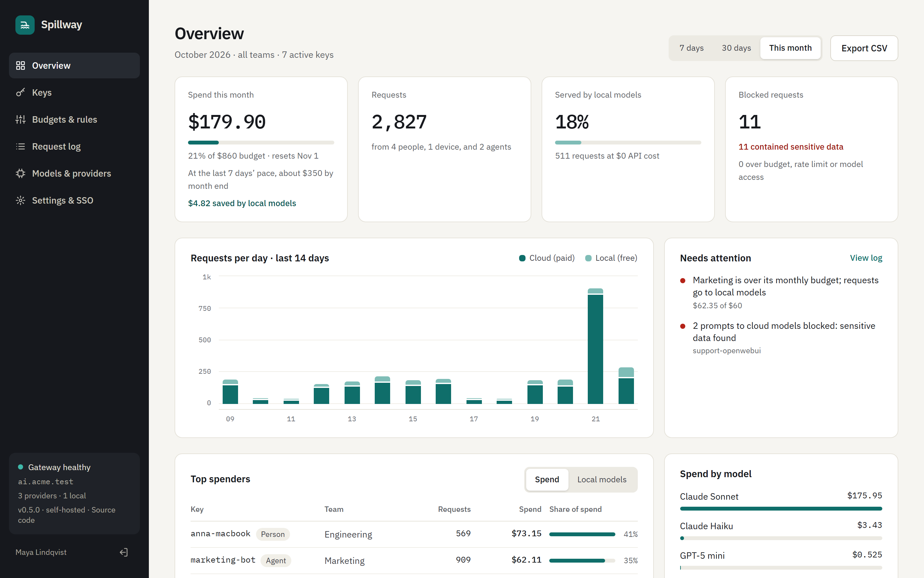Click the green Gateway healthy status dot
The height and width of the screenshot is (578, 924).
21,467
